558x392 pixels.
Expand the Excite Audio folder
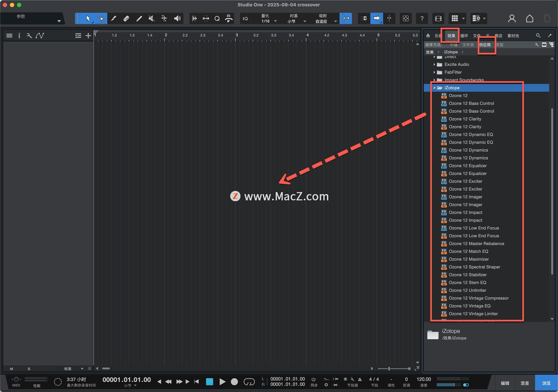[x=434, y=65]
